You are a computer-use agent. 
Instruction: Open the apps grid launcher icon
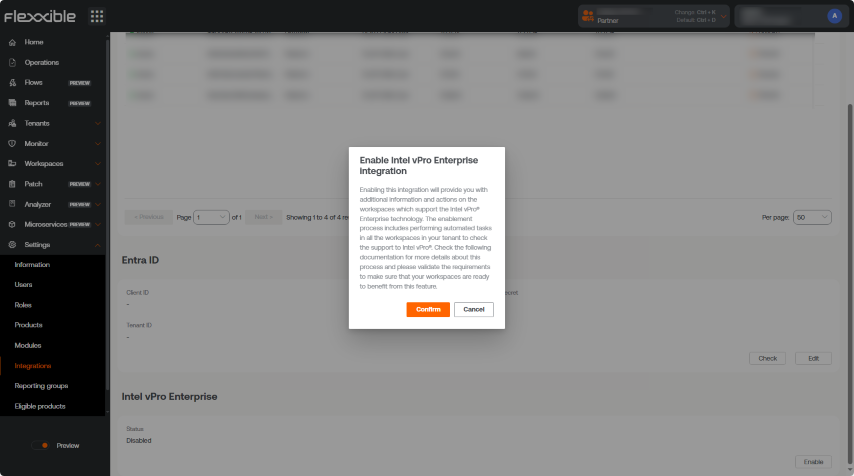(x=97, y=16)
